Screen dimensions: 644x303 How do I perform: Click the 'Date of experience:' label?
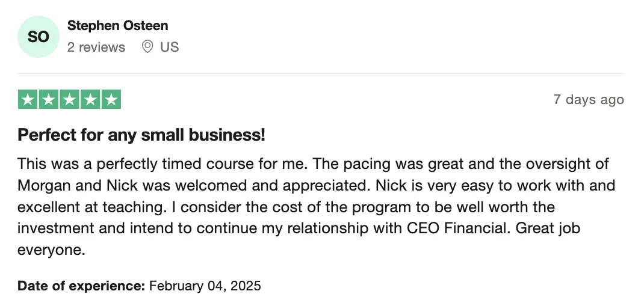(x=81, y=286)
